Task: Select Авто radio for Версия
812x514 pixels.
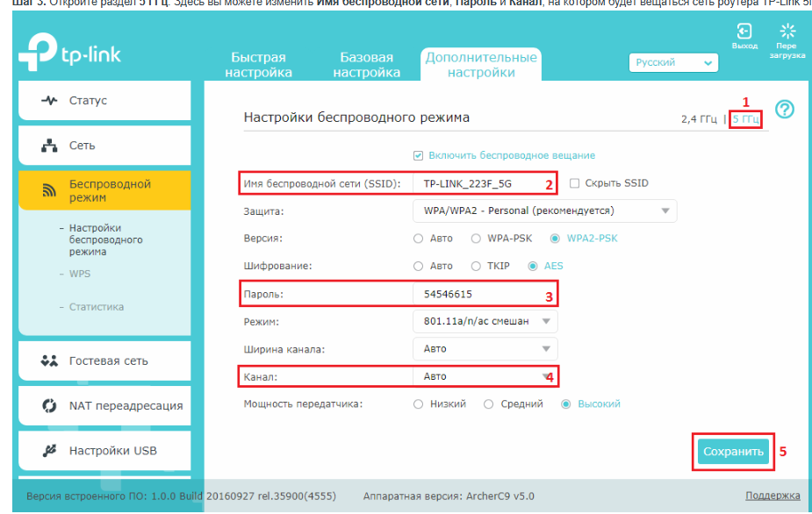Action: click(418, 239)
